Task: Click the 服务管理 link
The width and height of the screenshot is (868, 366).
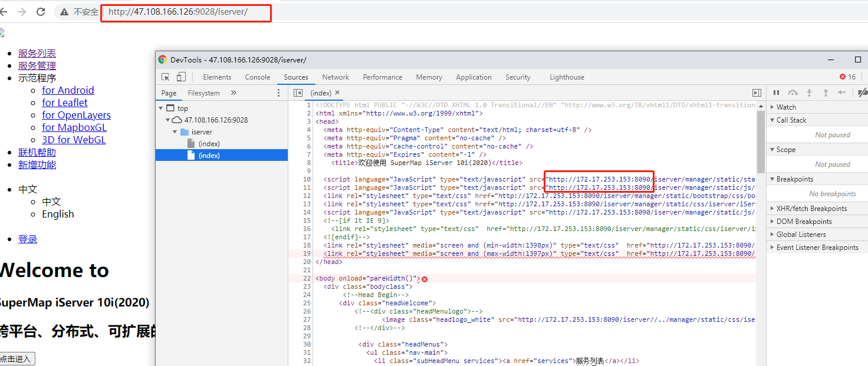Action: 37,66
